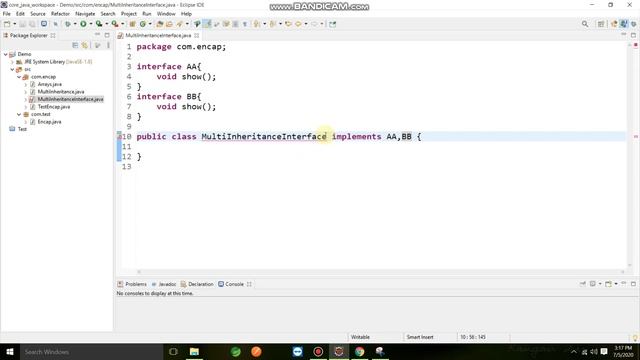
Task: Select Arrays.java in Package Explorer
Action: (49, 84)
